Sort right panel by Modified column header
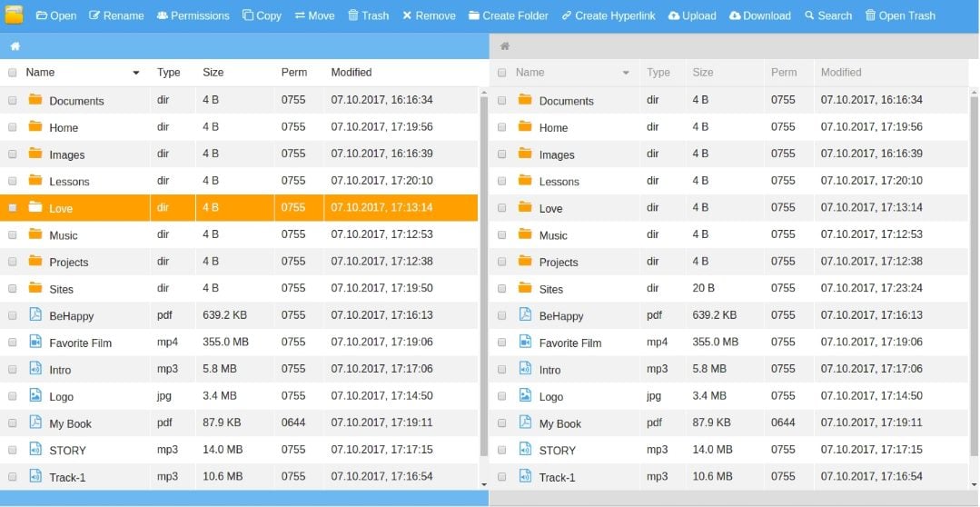This screenshot has width=980, height=507. click(x=841, y=73)
